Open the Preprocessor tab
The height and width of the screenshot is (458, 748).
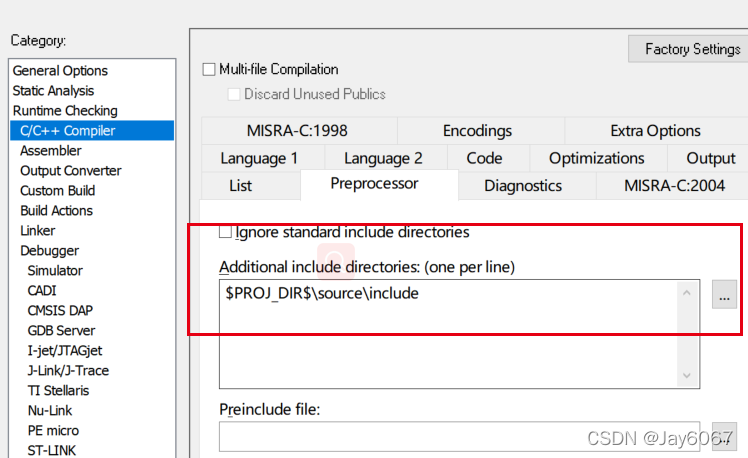tap(379, 184)
